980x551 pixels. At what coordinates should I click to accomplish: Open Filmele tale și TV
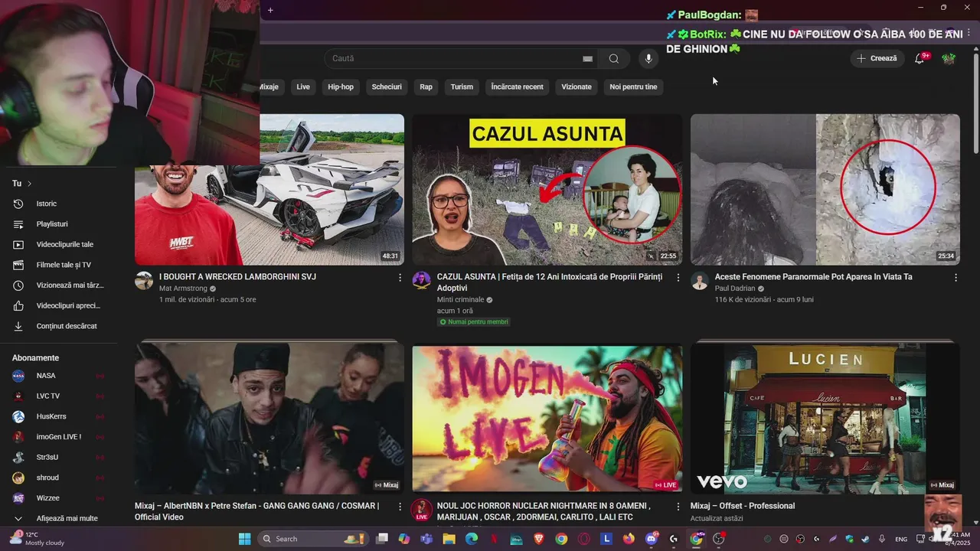coord(57,265)
